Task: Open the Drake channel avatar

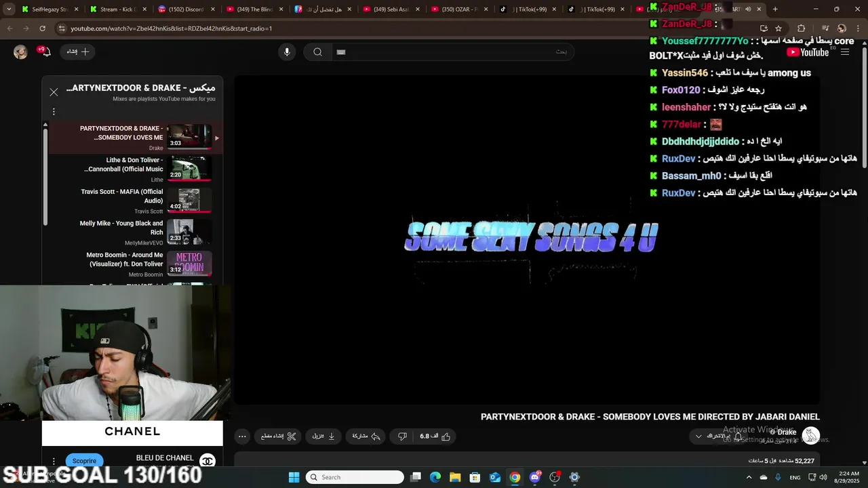Action: pyautogui.click(x=811, y=435)
